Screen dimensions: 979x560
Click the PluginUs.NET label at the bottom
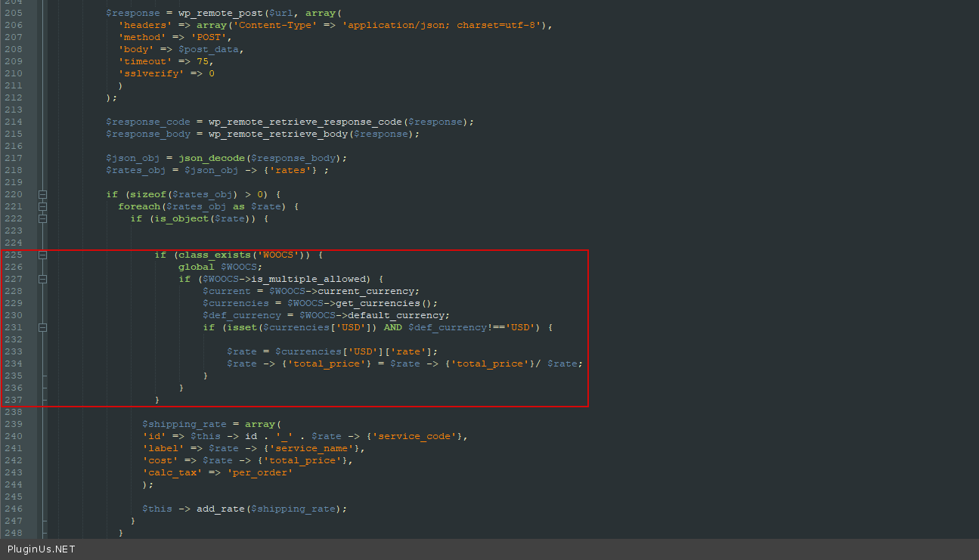pyautogui.click(x=42, y=549)
